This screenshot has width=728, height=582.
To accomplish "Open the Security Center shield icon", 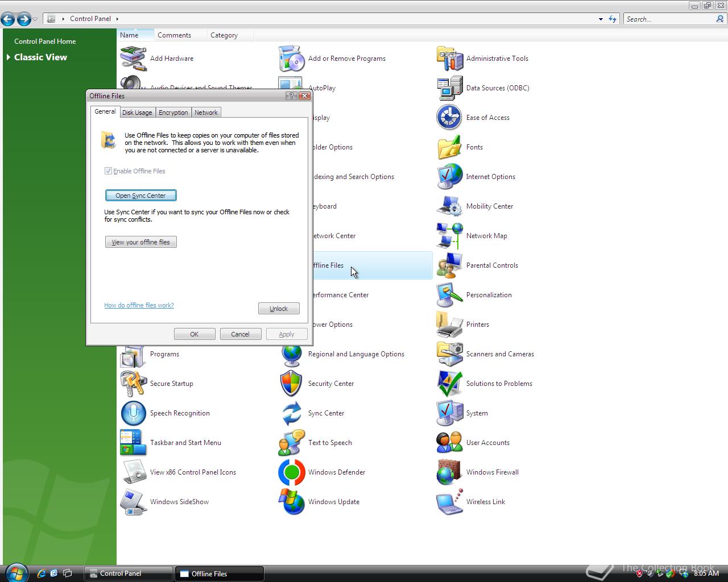I will [291, 384].
